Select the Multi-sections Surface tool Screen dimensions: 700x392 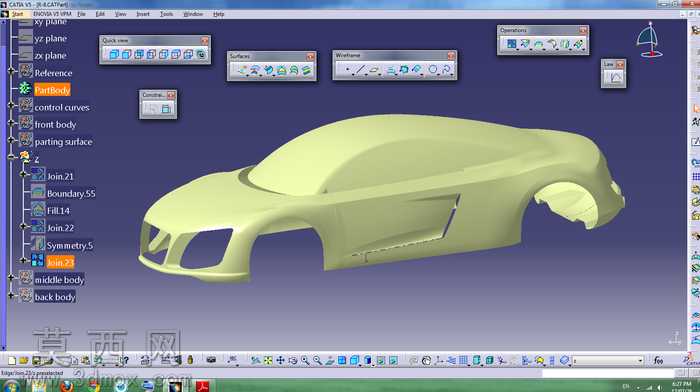[x=294, y=70]
